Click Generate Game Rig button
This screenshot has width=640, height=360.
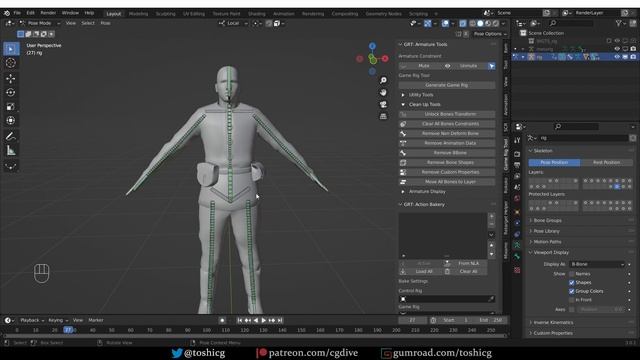447,85
